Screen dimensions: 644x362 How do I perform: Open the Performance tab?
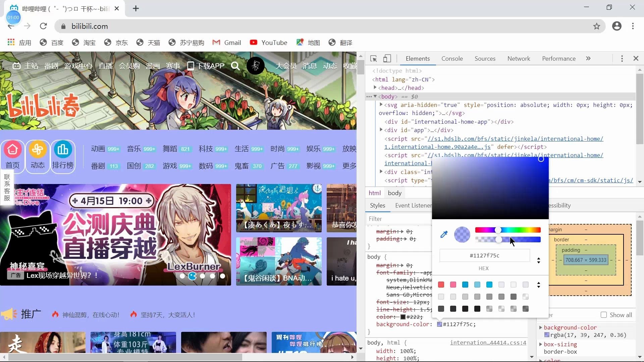point(559,59)
